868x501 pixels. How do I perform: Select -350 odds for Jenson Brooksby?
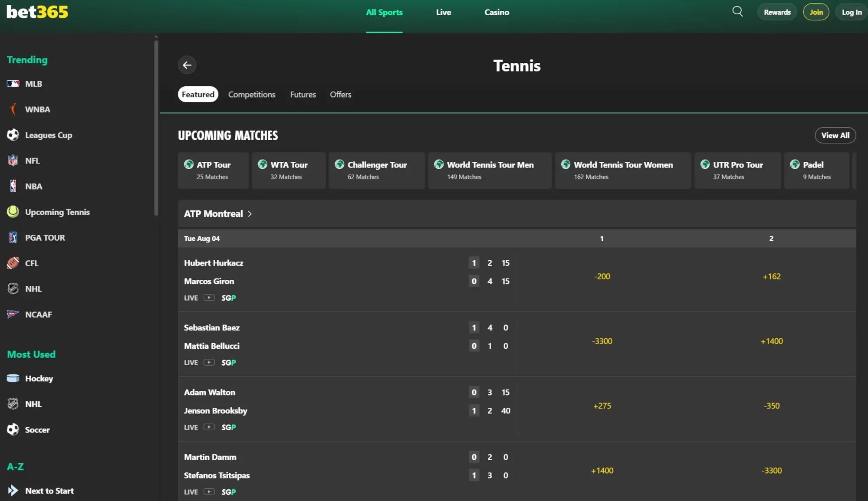pos(772,406)
